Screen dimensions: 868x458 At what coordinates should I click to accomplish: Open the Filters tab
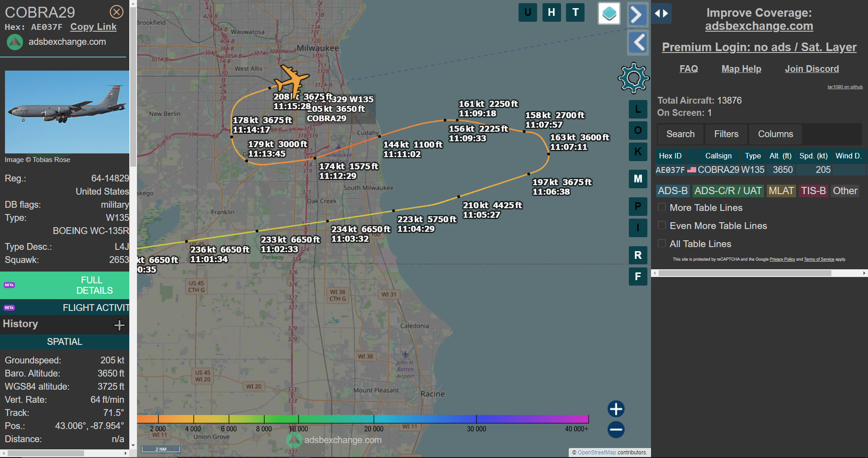726,134
